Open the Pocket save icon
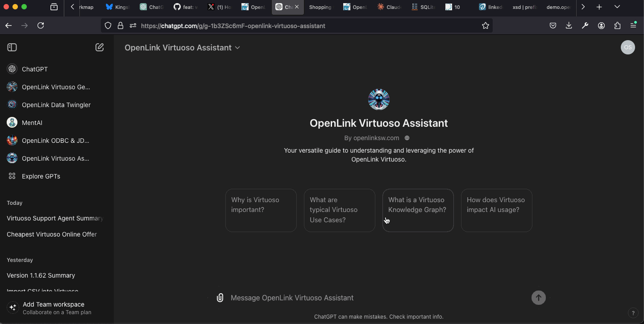Viewport: 644px width, 324px height. tap(553, 26)
